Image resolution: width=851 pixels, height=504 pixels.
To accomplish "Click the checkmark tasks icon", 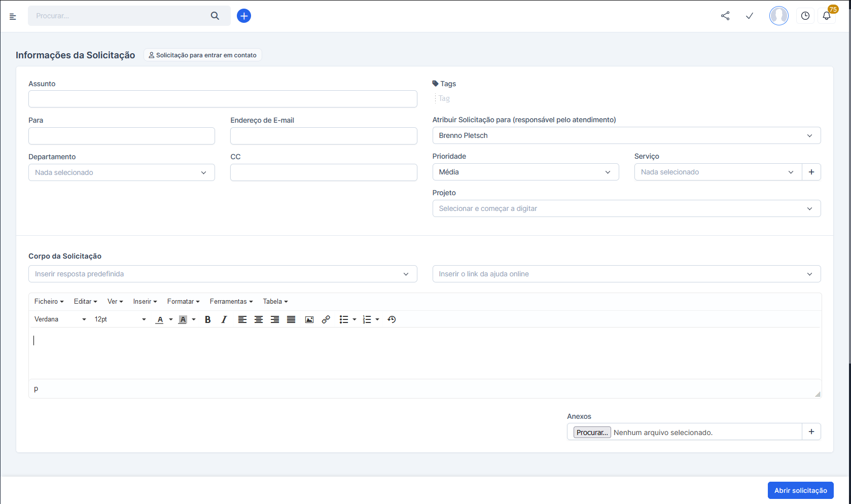I will (x=750, y=16).
